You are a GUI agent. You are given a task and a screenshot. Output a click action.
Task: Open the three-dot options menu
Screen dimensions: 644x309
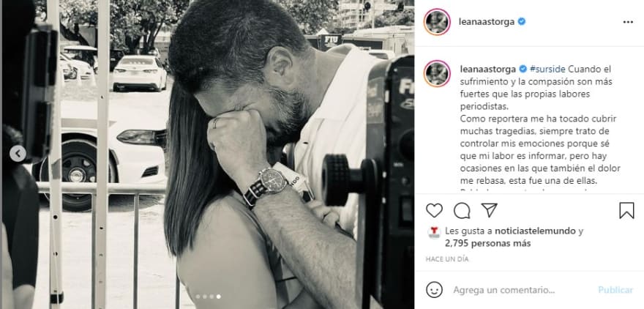point(628,22)
